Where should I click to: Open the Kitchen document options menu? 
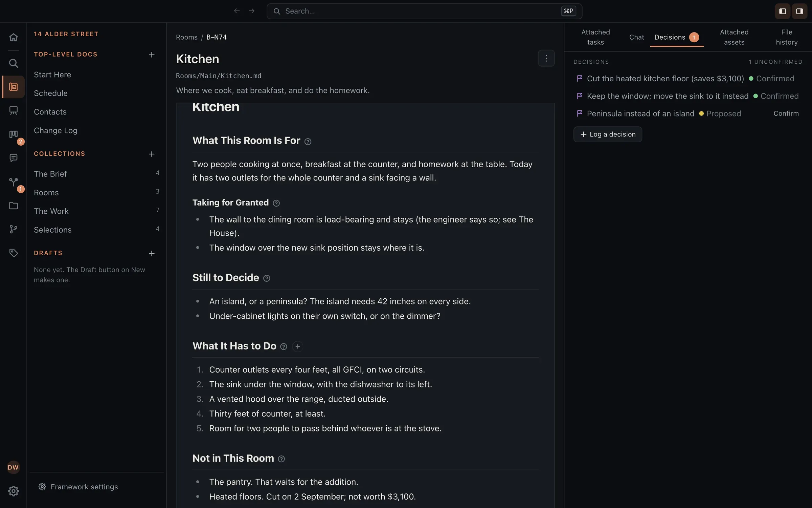click(546, 58)
